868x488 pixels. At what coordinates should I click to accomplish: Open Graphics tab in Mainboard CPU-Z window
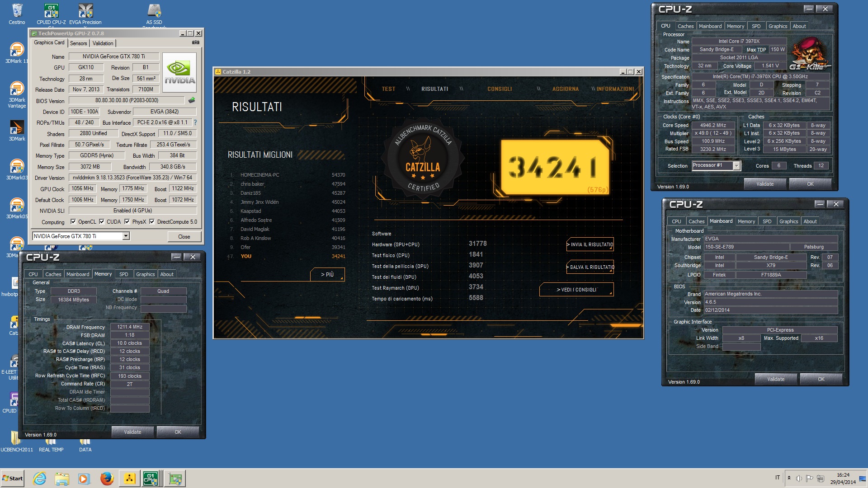point(788,221)
